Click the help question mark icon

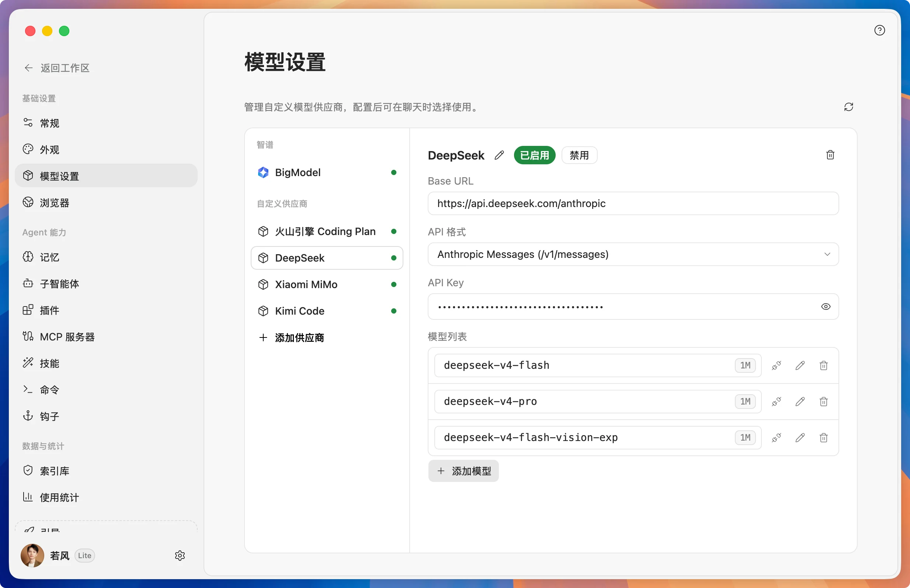pyautogui.click(x=879, y=30)
